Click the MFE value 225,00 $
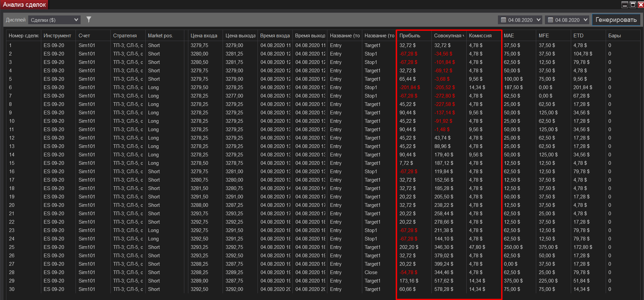 tap(548, 281)
